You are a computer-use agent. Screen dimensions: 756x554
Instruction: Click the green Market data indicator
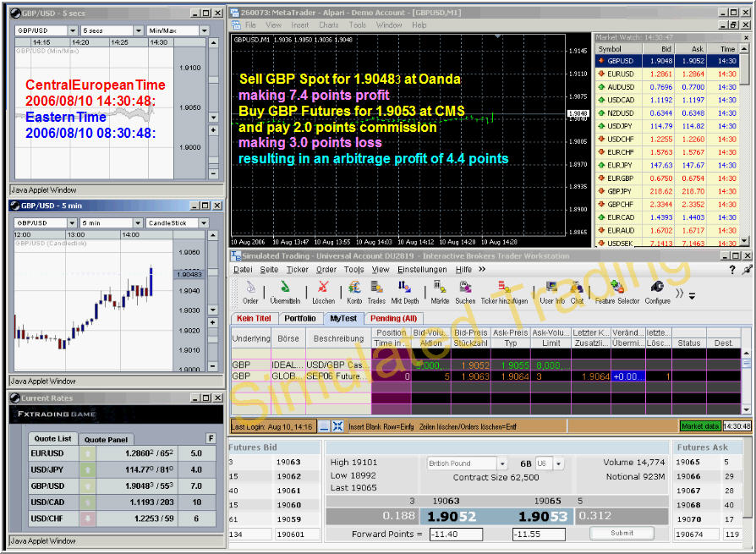pyautogui.click(x=700, y=426)
